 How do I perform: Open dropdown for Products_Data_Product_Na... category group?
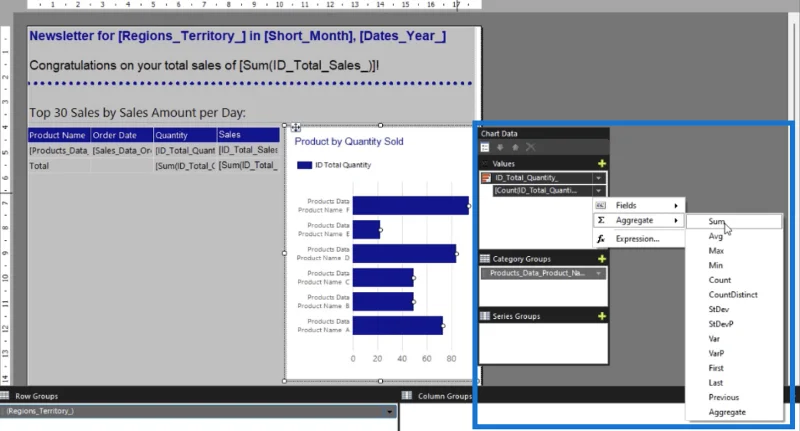click(x=598, y=273)
